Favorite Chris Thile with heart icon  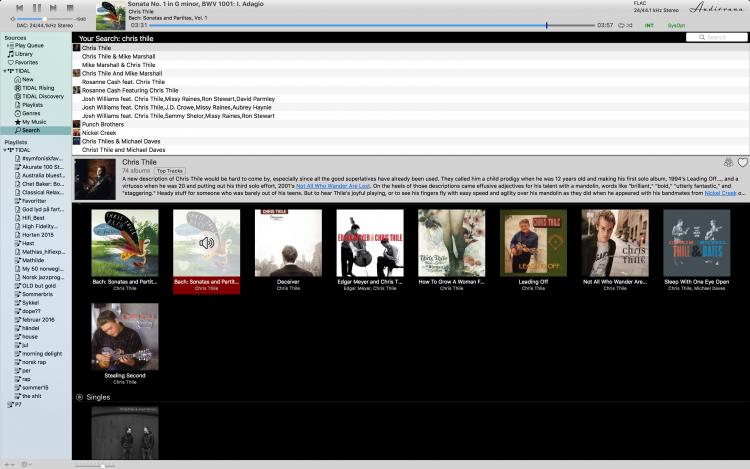coord(742,163)
